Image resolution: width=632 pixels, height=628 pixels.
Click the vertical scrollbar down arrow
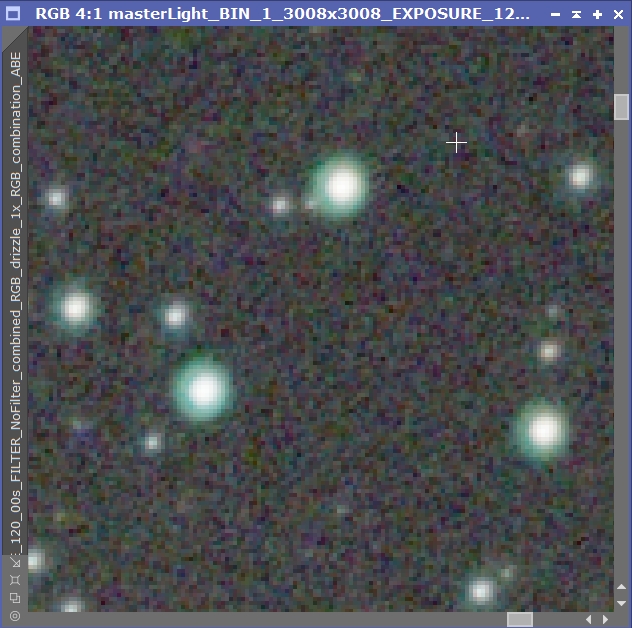point(621,603)
